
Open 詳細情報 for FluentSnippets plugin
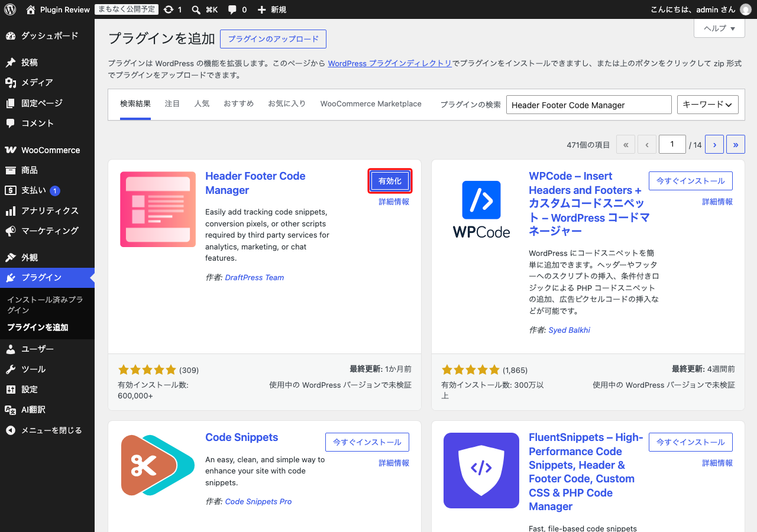point(717,463)
